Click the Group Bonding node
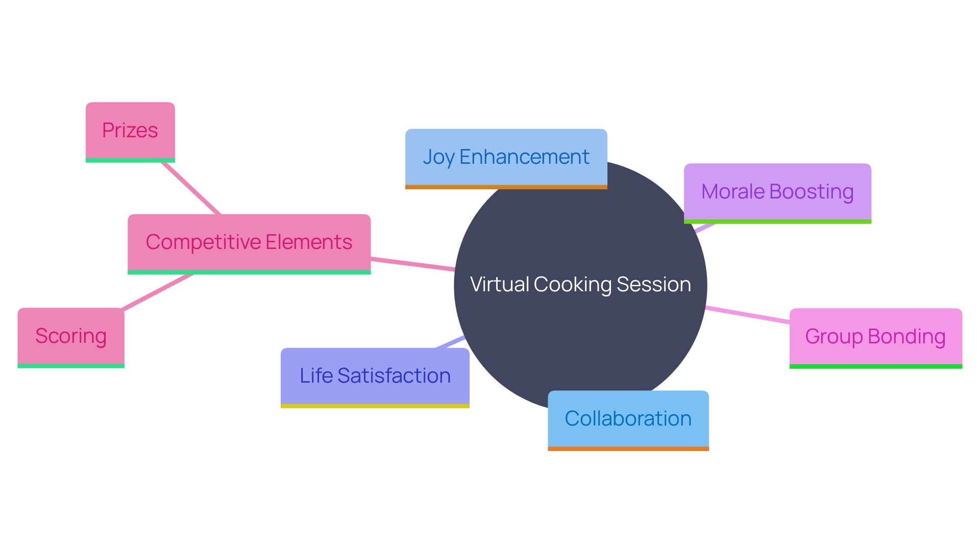This screenshot has width=980, height=551. [x=874, y=334]
